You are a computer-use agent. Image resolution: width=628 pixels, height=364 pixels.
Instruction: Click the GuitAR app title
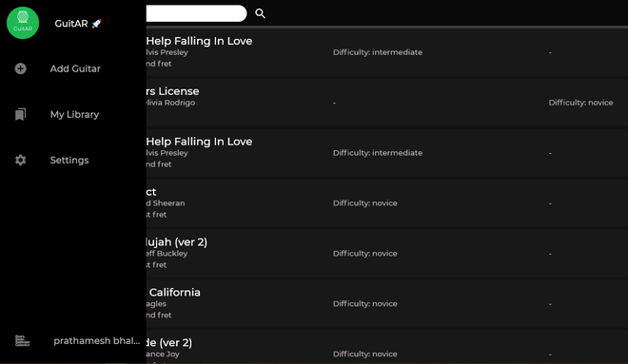pos(71,24)
